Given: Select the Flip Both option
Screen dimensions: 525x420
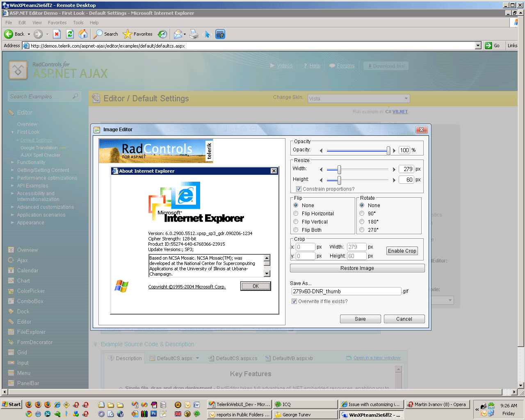Looking at the screenshot, I should tap(296, 230).
